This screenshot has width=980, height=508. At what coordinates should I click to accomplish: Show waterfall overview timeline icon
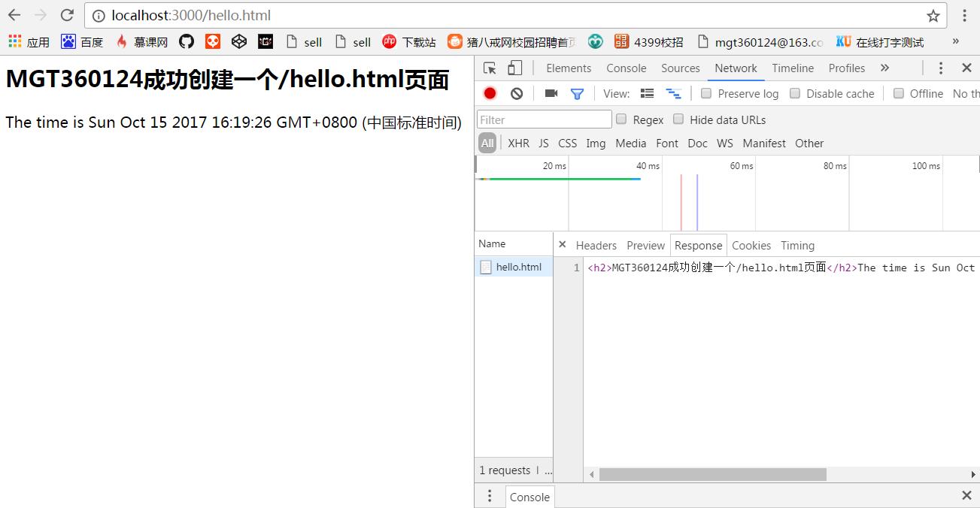tap(673, 93)
